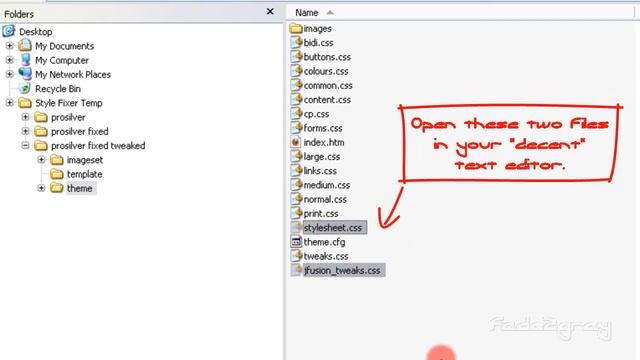Click the Desktop label in tree
The height and width of the screenshot is (360, 640).
[36, 32]
